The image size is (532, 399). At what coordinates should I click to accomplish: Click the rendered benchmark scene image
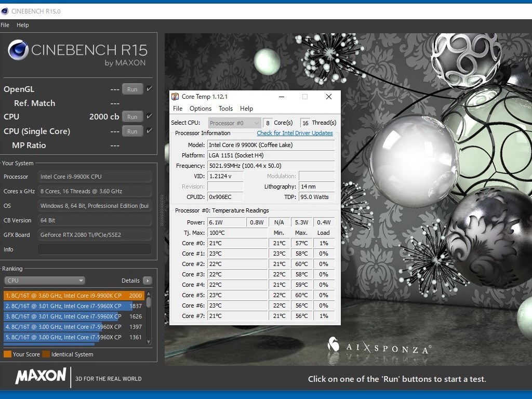[x=349, y=199]
